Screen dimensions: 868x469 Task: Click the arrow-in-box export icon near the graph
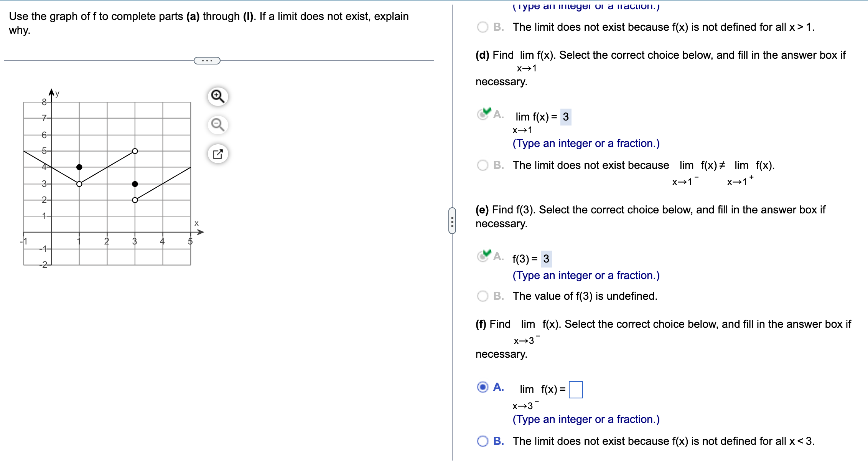[217, 153]
